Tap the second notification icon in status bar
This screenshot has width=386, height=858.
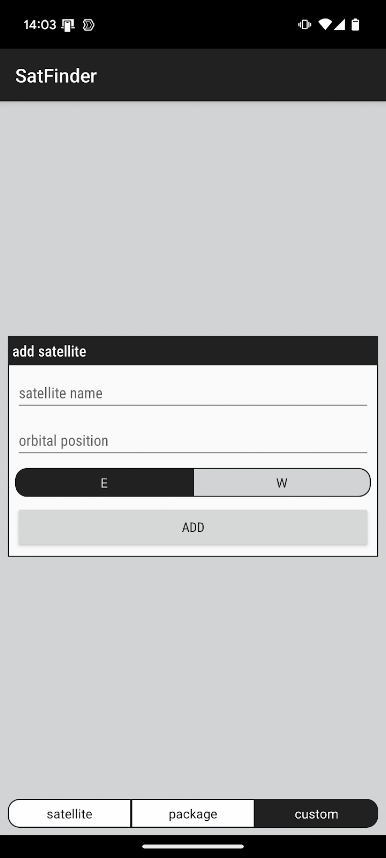88,25
